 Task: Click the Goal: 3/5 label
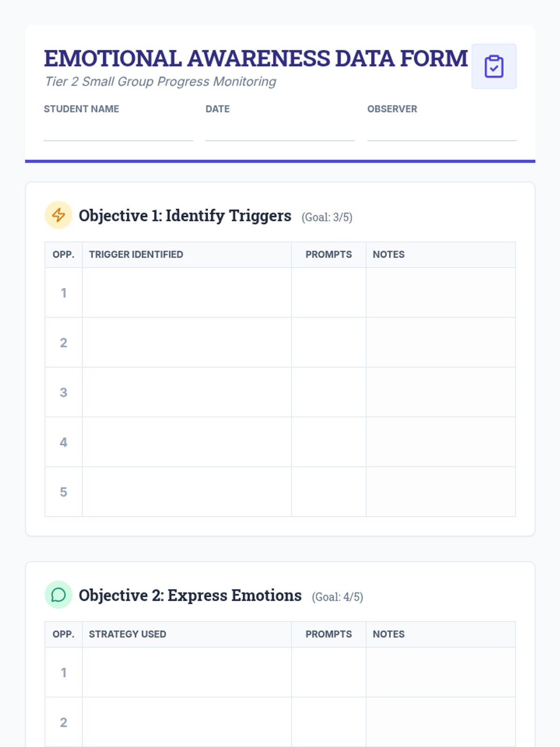click(x=327, y=217)
